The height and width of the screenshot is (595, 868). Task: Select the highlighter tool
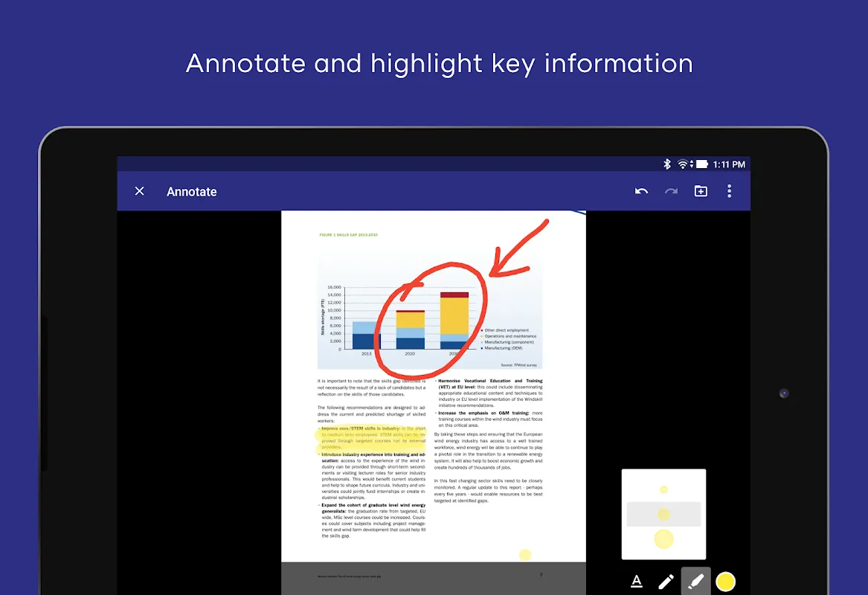coord(696,581)
